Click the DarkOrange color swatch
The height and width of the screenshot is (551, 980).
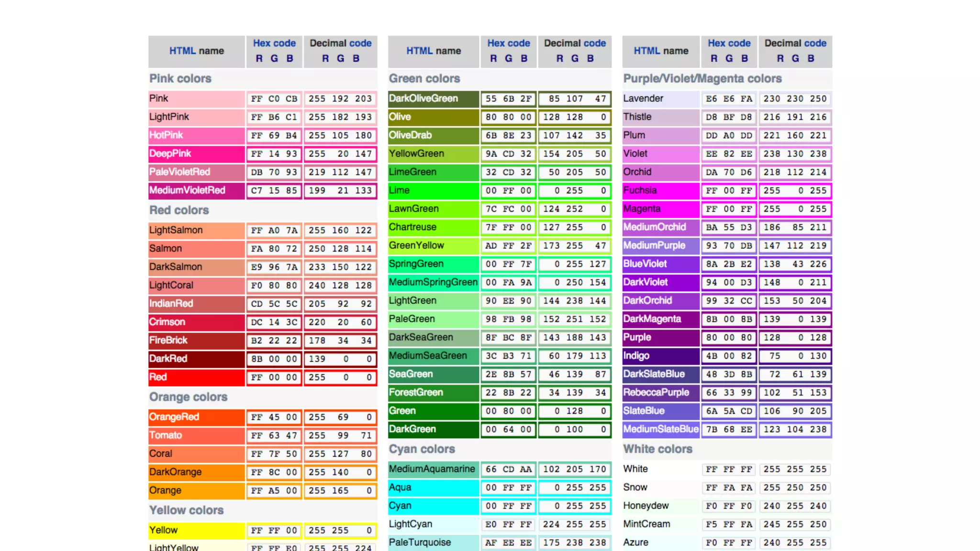tap(196, 472)
